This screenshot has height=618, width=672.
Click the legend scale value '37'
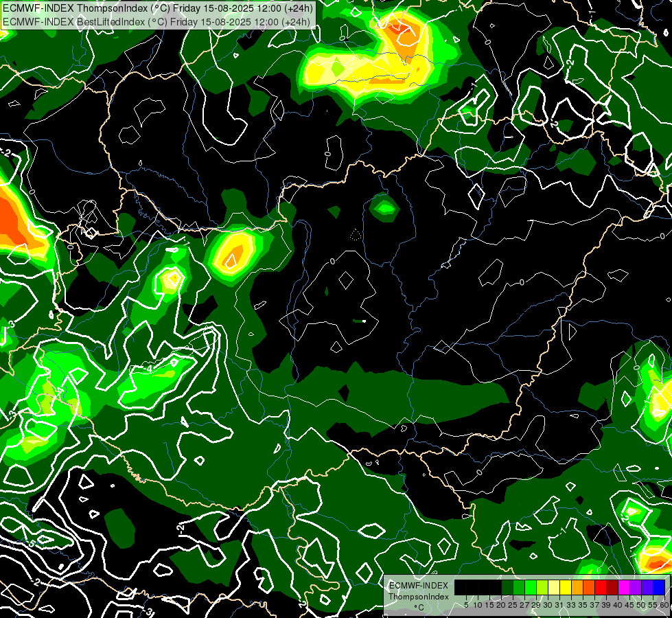[594, 605]
